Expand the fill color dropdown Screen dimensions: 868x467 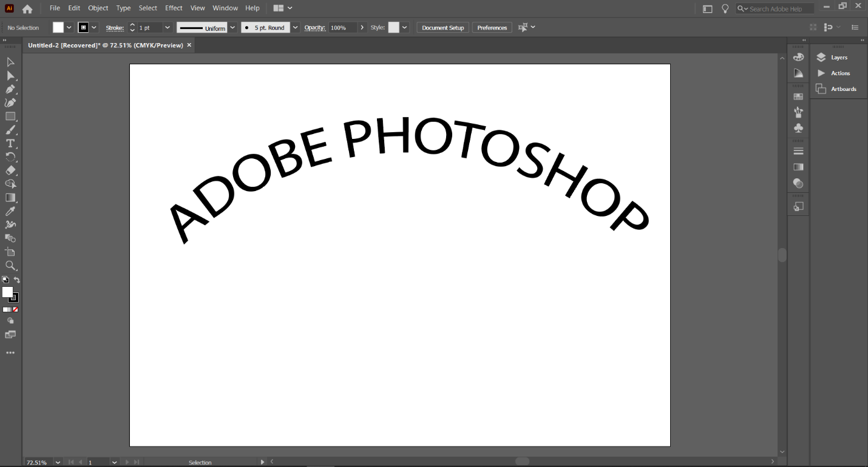[69, 27]
